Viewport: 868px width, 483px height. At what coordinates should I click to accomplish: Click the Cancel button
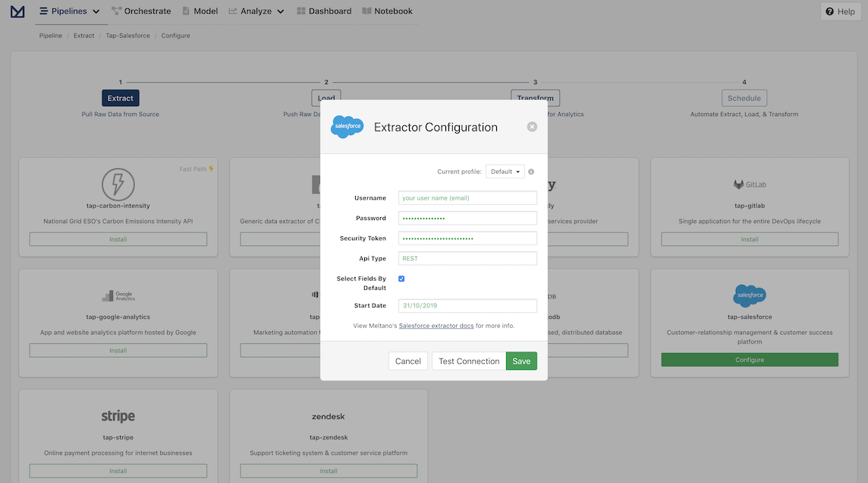click(x=408, y=361)
